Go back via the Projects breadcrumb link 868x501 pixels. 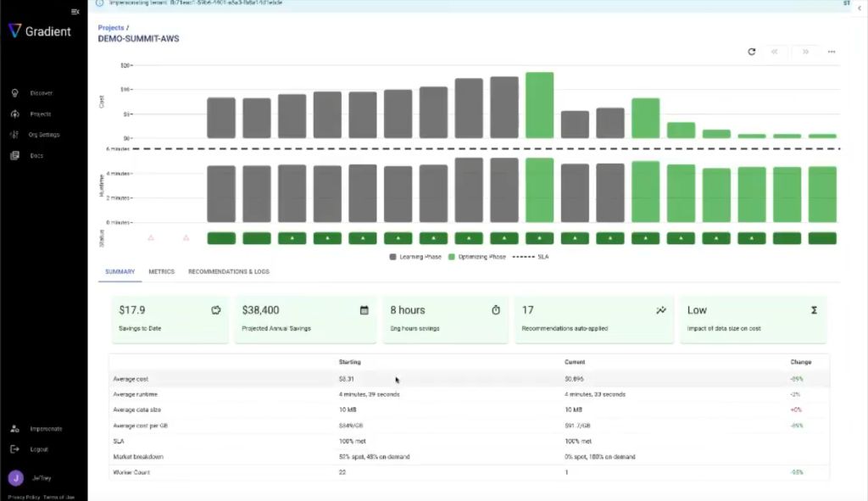click(x=111, y=28)
